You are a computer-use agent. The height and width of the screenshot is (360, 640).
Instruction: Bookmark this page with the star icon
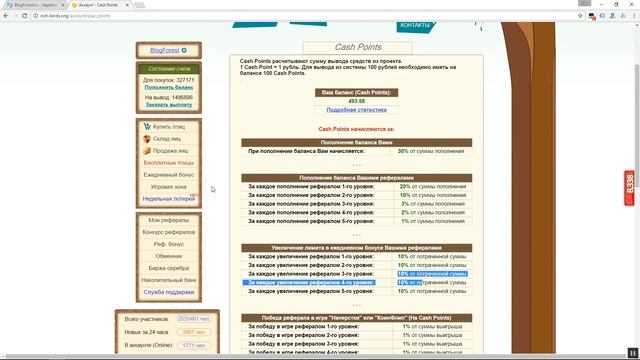[580, 16]
